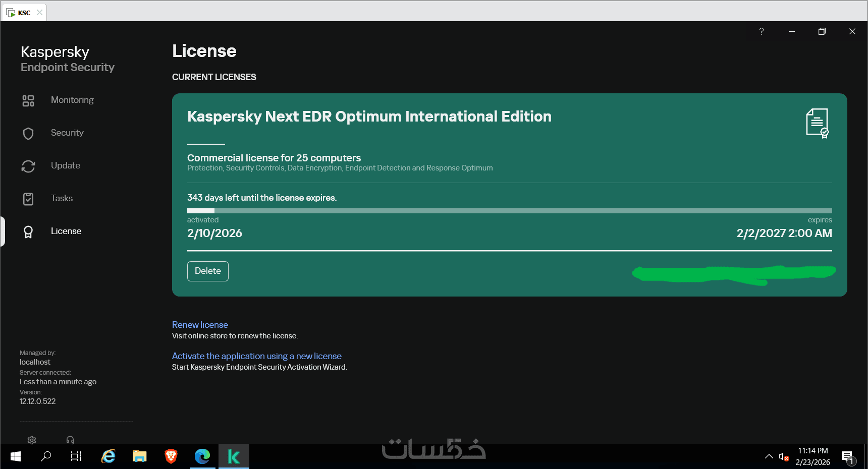Click "Visit online store to renew" text

[235, 336]
